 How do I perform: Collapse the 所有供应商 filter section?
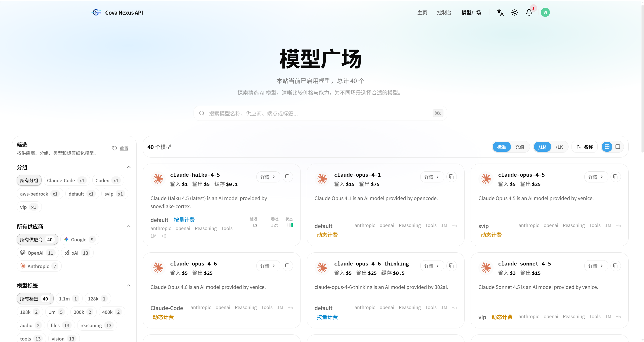coord(129,226)
